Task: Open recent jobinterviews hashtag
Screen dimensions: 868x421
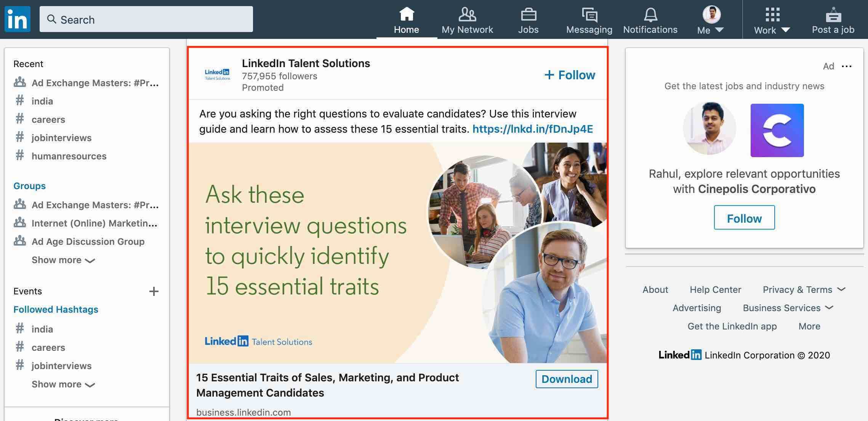Action: pyautogui.click(x=62, y=138)
